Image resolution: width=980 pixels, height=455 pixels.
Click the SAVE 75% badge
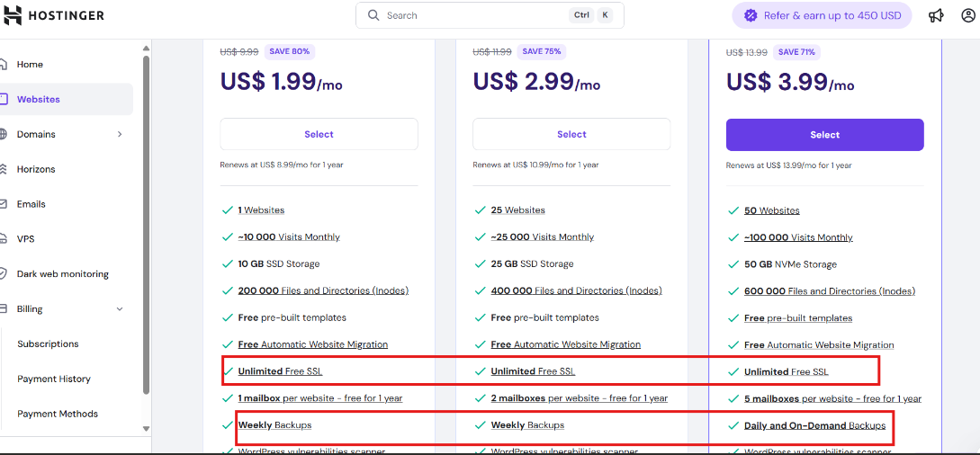coord(542,51)
